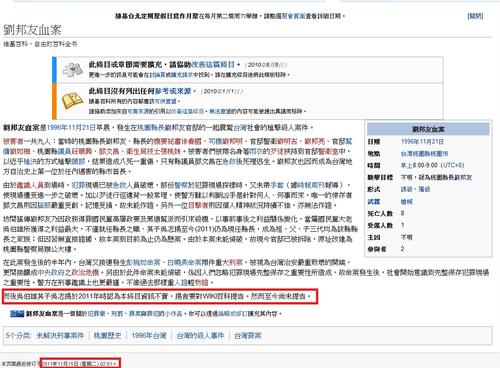Open the 武器 label link in the infobox
Viewport: 500px width, 368px height.
pyautogui.click(x=374, y=201)
